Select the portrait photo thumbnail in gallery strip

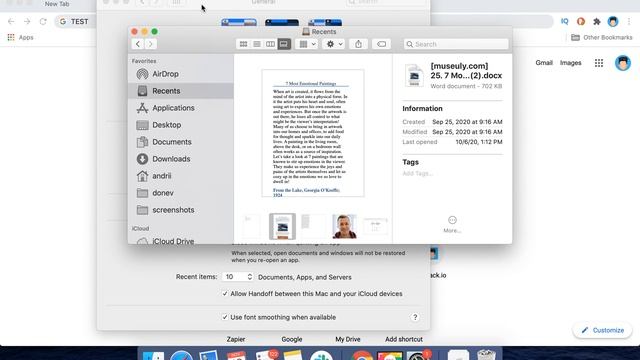pos(344,226)
